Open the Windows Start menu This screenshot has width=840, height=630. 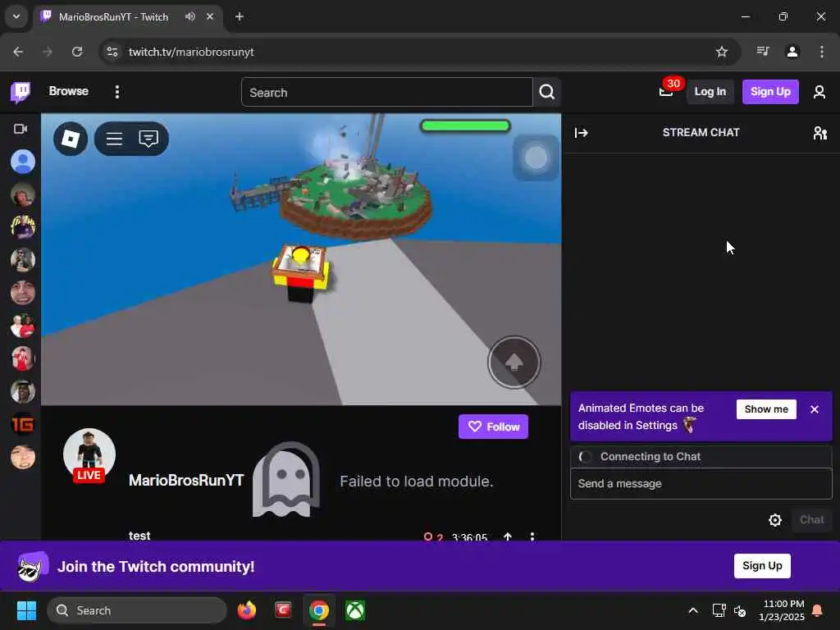click(26, 610)
